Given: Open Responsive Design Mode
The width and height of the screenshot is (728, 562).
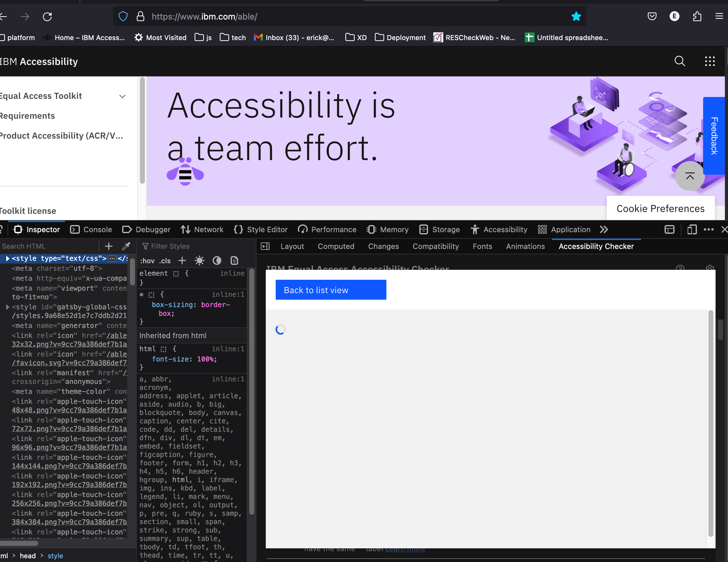Looking at the screenshot, I should pos(691,229).
